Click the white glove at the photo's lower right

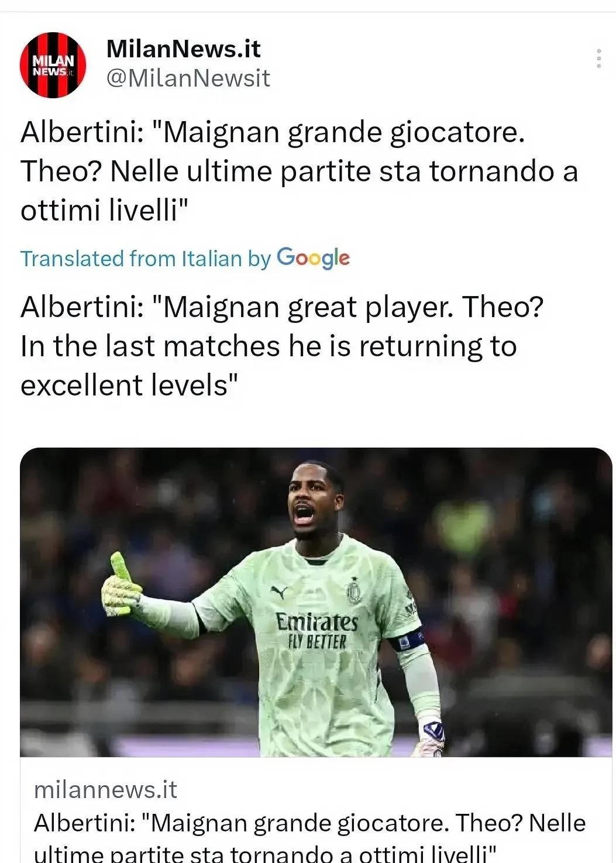tap(431, 738)
